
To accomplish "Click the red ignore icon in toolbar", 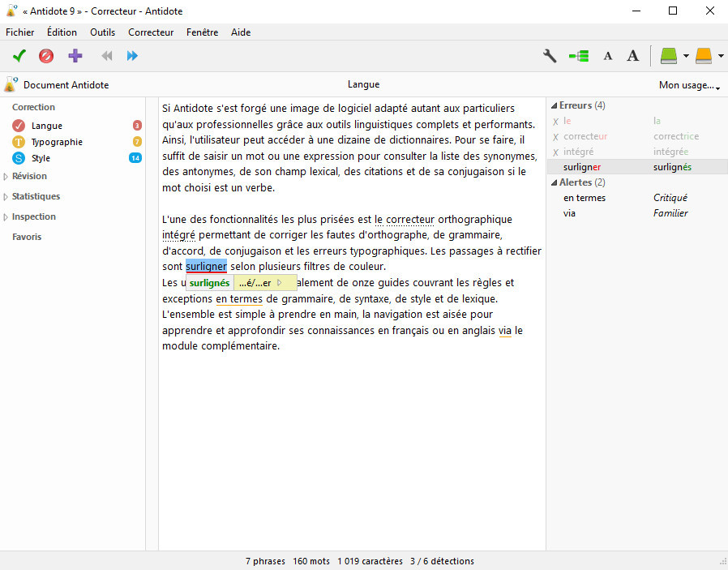I will [x=46, y=56].
